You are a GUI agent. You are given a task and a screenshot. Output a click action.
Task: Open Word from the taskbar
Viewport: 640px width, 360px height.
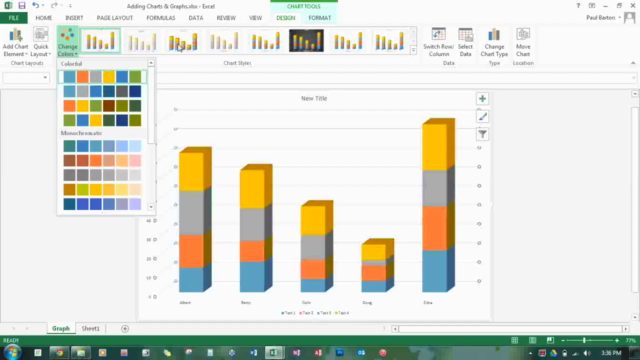point(253,353)
